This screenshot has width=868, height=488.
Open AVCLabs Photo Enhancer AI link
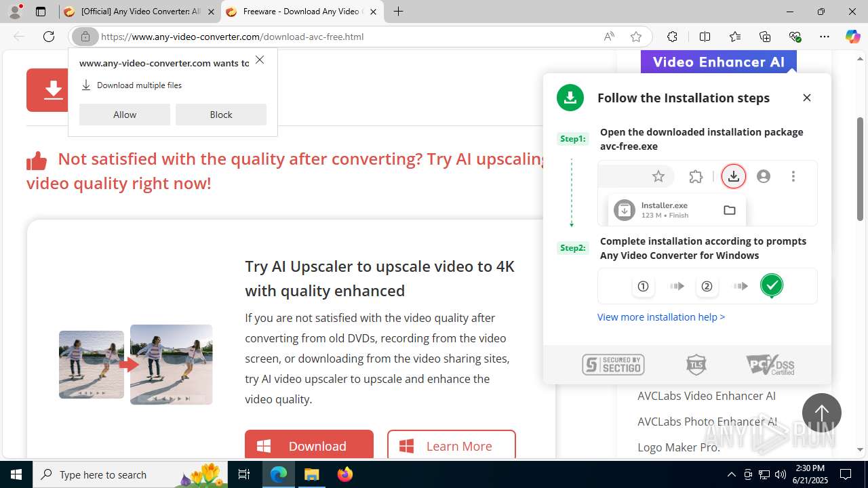tap(707, 422)
